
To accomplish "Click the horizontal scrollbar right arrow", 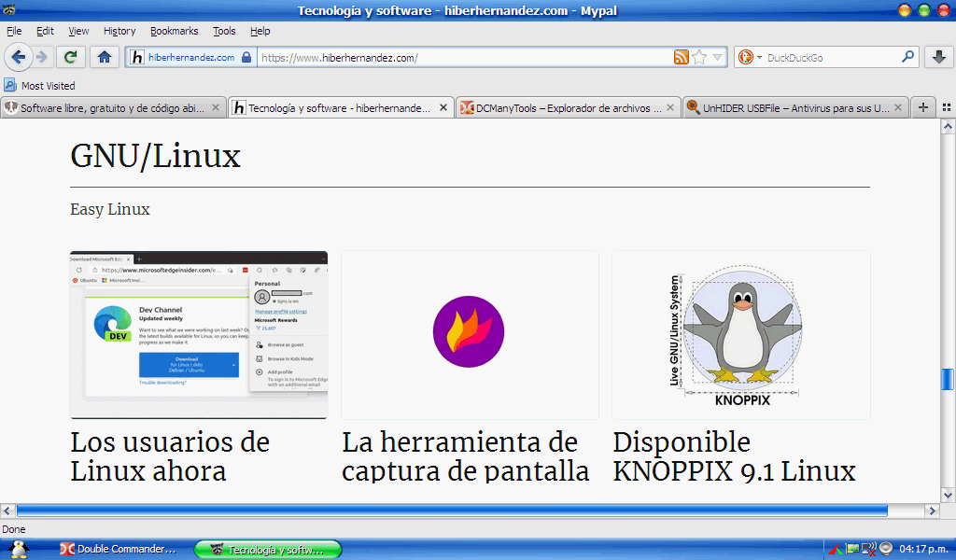I will [933, 511].
